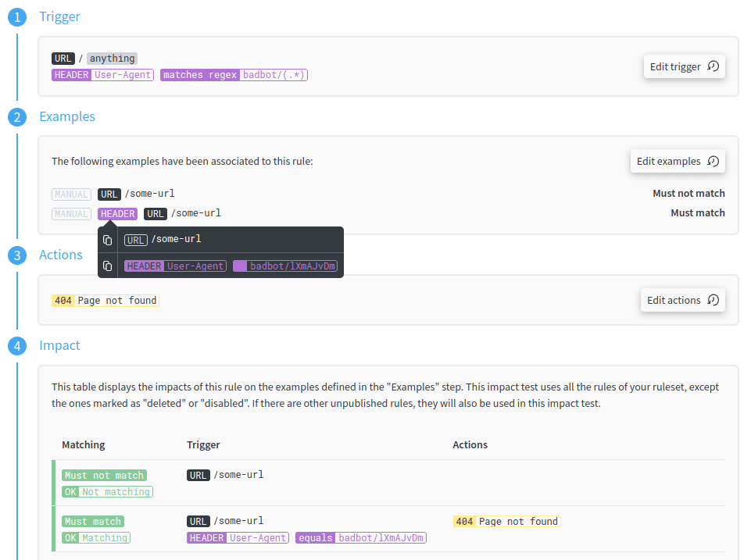Click the pencil icon inside Edit actions button

coord(711,300)
